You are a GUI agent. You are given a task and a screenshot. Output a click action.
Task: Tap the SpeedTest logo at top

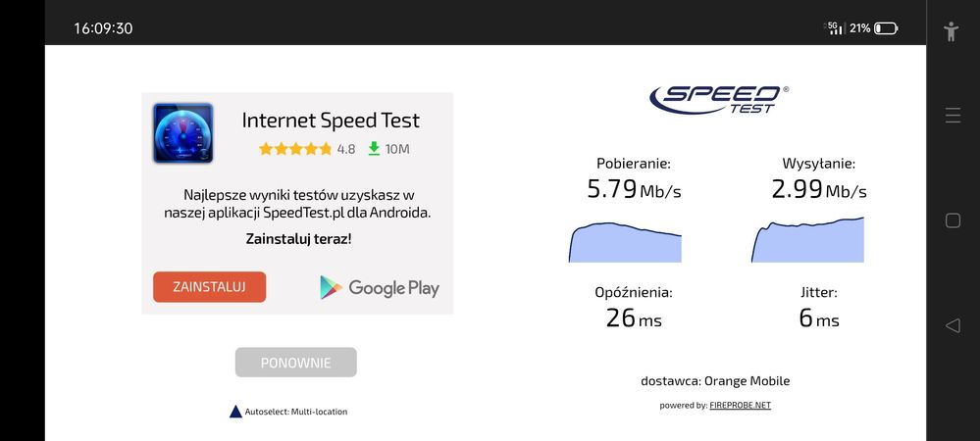[718, 98]
